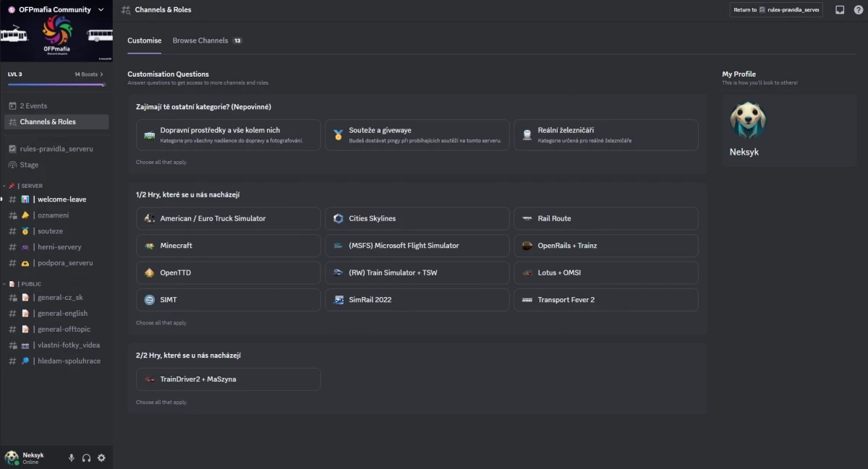The image size is (868, 469).
Task: Click the hash icon of general-english channel
Action: (12, 314)
